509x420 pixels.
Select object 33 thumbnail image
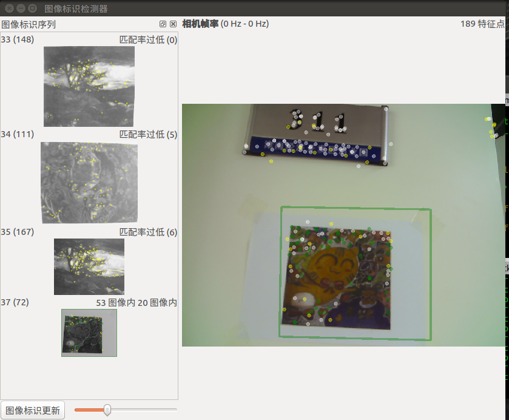coord(89,86)
